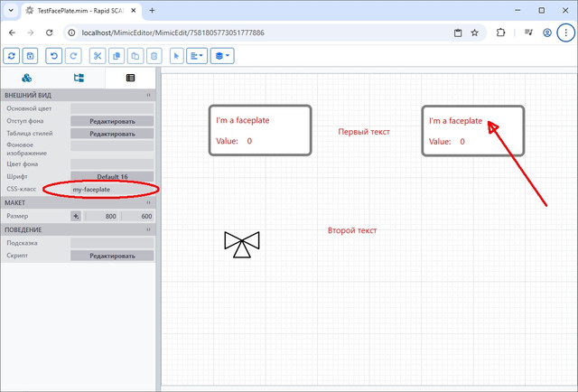Redo the last edit
The image size is (578, 392).
click(73, 56)
